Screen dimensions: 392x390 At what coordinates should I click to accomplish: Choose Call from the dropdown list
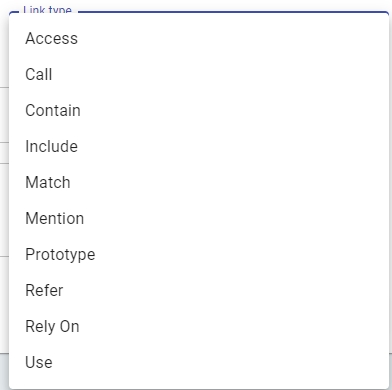(199, 74)
